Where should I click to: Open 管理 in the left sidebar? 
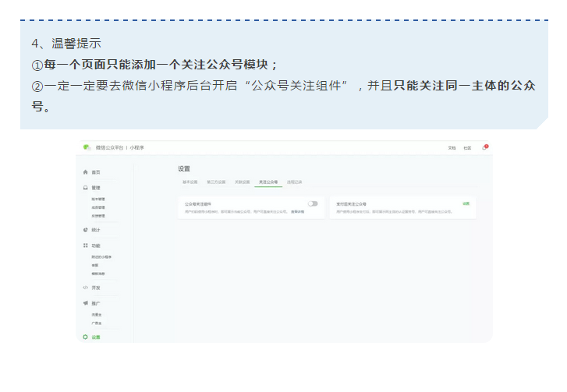(x=96, y=188)
